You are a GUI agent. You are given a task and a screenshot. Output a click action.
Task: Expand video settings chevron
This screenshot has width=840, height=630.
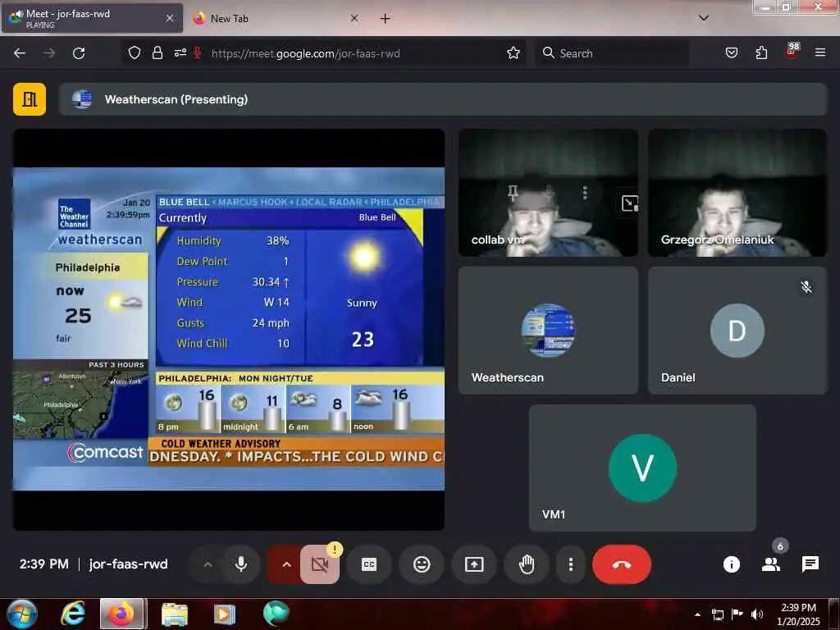tap(286, 564)
